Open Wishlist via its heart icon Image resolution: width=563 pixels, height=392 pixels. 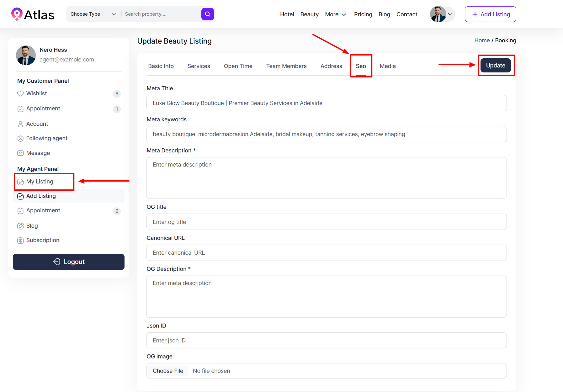[20, 93]
